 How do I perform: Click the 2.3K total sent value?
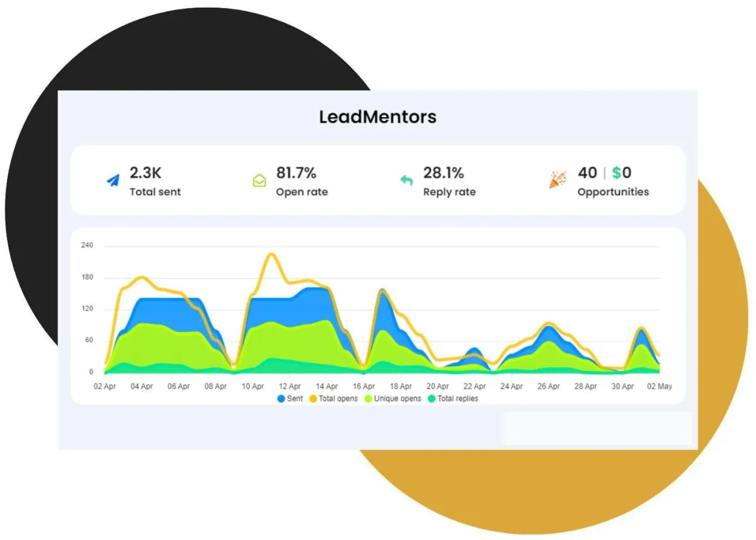pos(146,173)
